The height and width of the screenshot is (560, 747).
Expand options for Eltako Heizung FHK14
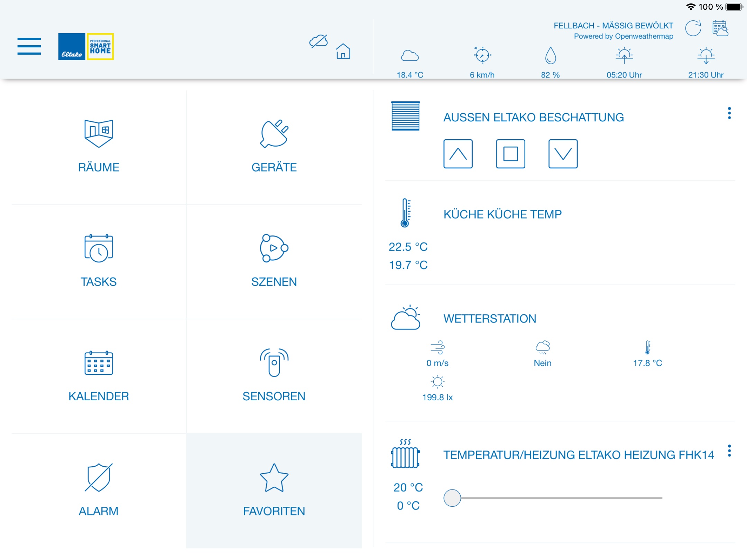click(729, 451)
